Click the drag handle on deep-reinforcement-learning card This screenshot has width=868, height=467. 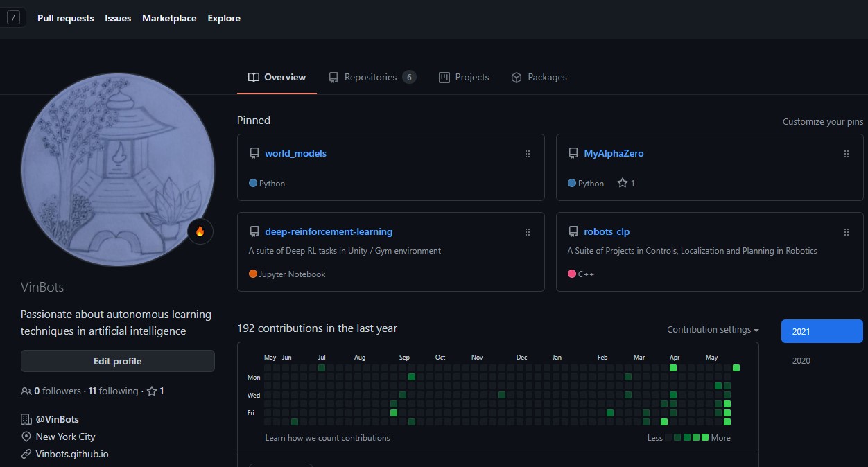528,233
